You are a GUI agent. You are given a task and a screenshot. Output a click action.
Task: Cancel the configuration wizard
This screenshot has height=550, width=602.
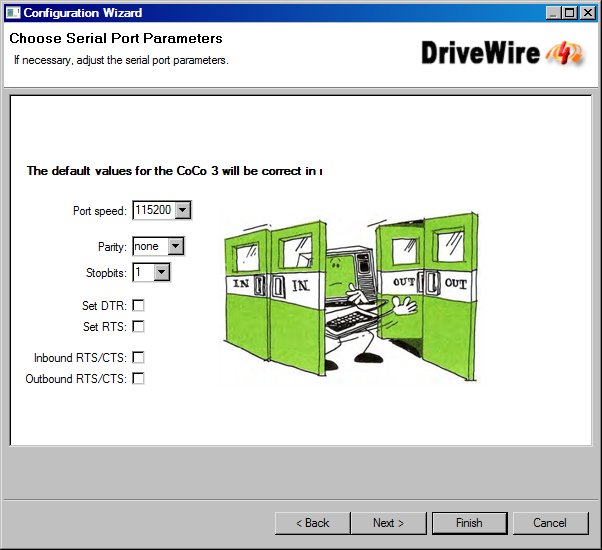pyautogui.click(x=550, y=523)
